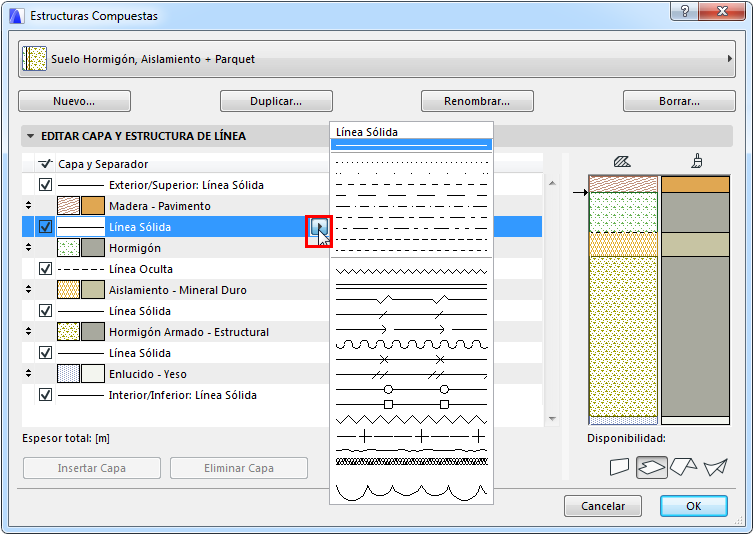This screenshot has height=535, width=753.
Task: Click the Insertar Capa button
Action: coord(92,468)
